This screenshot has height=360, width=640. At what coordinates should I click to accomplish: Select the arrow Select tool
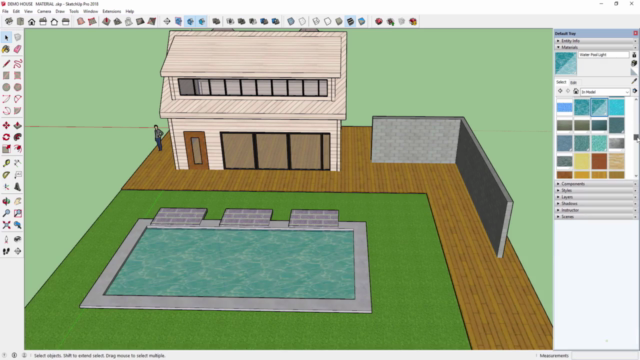(x=6, y=38)
